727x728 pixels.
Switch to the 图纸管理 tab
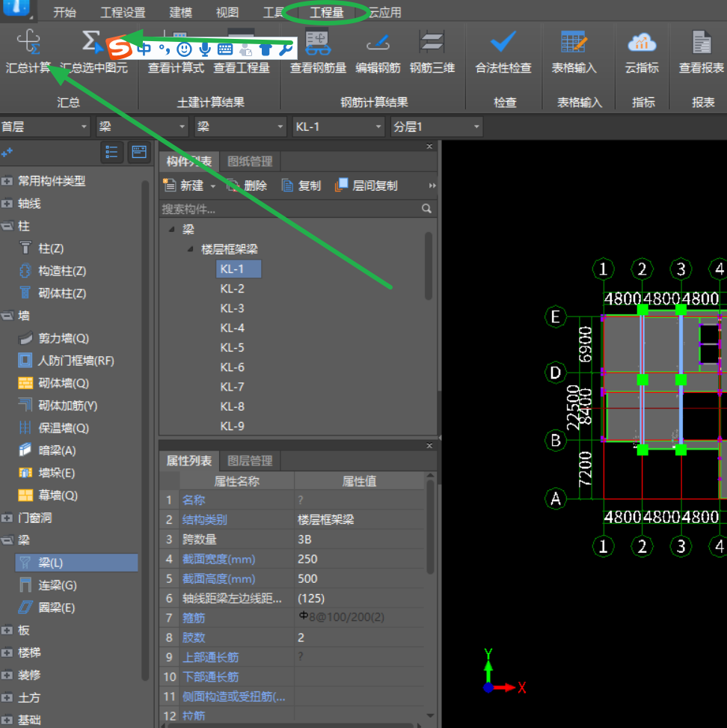coord(250,161)
